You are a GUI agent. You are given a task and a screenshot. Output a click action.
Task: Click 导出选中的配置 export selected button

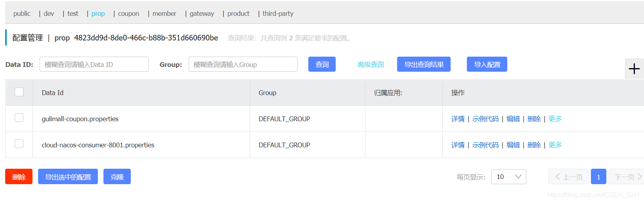(x=68, y=177)
